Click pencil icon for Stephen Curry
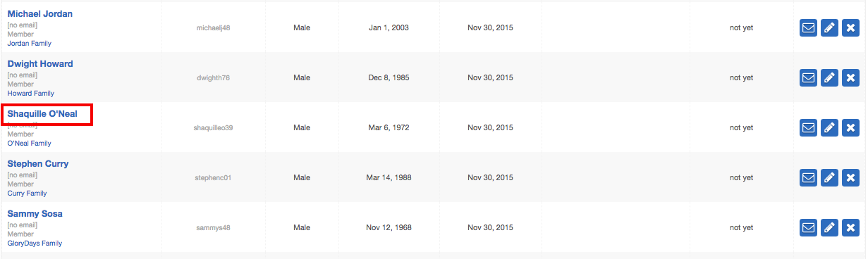 830,178
